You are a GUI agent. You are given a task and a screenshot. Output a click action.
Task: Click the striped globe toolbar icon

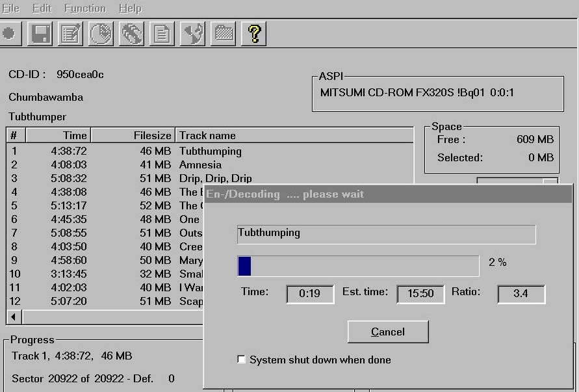pos(131,34)
